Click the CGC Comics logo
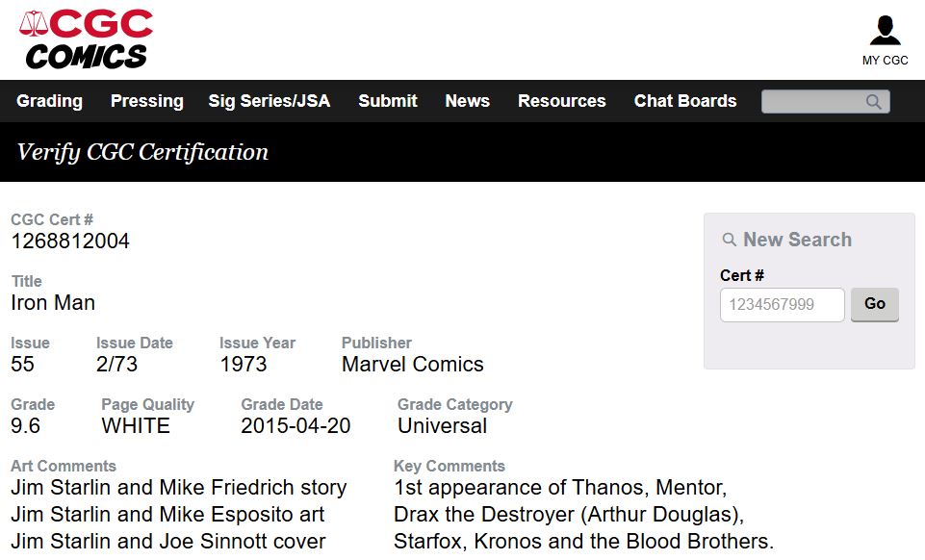Image resolution: width=925 pixels, height=560 pixels. click(x=86, y=39)
